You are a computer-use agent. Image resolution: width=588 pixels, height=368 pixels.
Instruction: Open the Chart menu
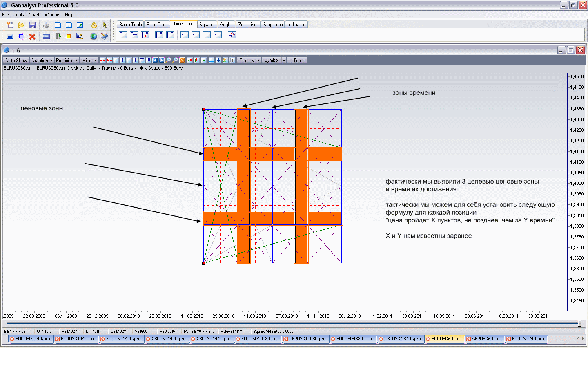click(x=34, y=15)
